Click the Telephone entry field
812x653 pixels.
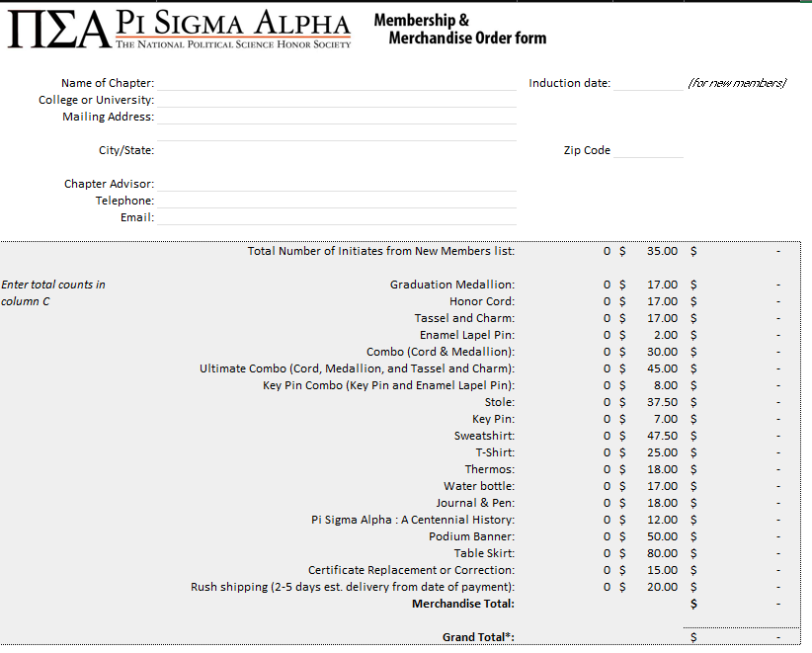[337, 201]
